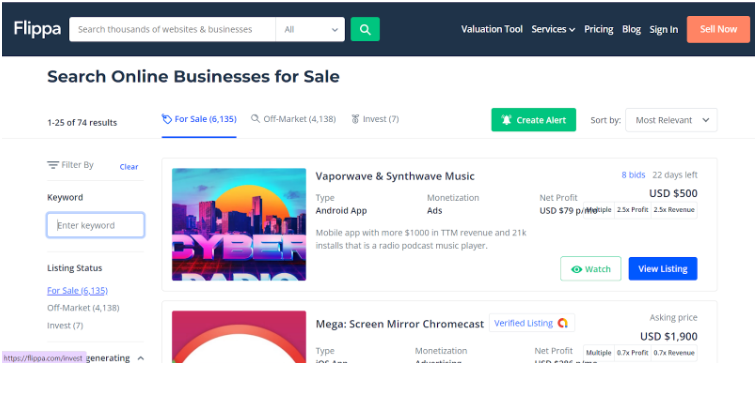Click the USD $500 price
755x395 pixels.
(x=673, y=193)
